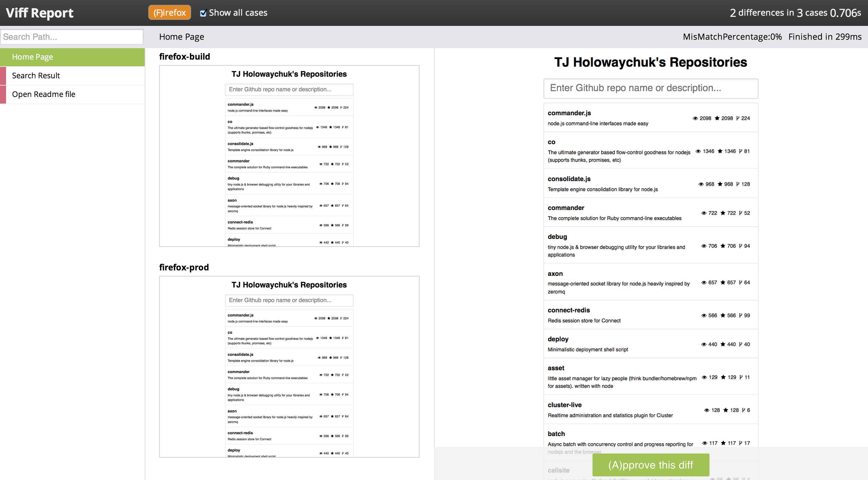Viewport: 868px width, 480px height.
Task: Toggle the Show all cases checkbox
Action: click(203, 13)
